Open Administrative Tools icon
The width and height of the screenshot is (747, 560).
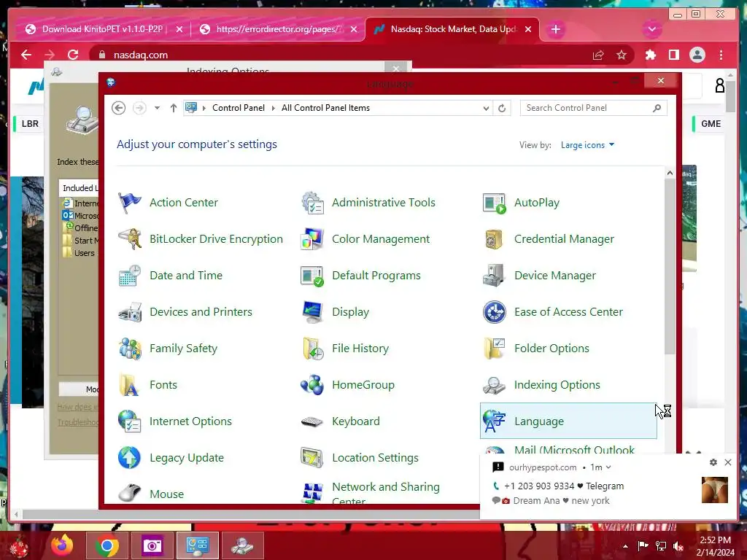pyautogui.click(x=312, y=203)
